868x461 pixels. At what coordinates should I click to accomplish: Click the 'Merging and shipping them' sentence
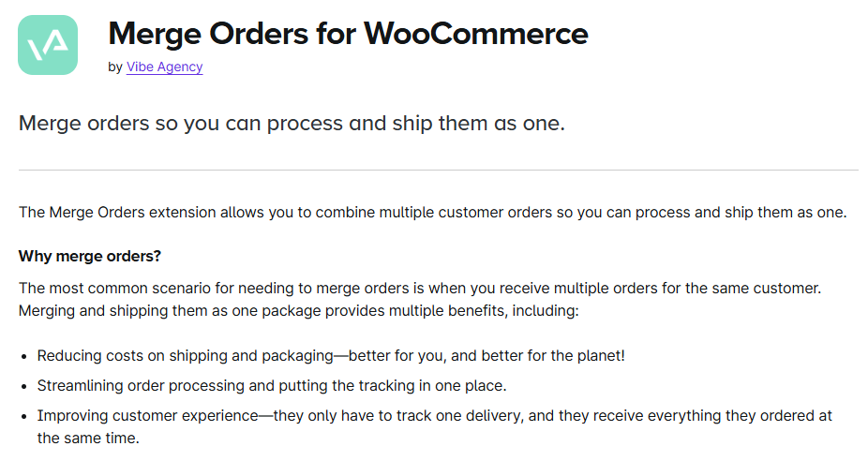click(298, 311)
